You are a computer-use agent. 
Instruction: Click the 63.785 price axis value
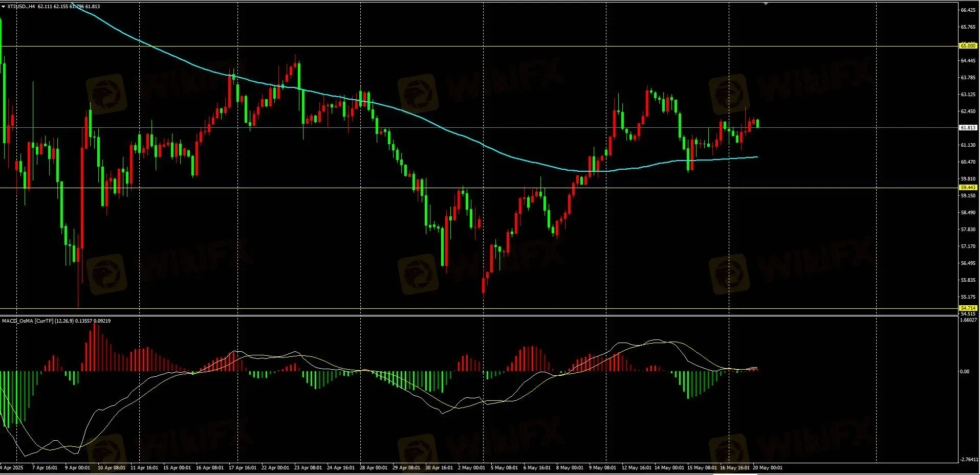coord(968,78)
